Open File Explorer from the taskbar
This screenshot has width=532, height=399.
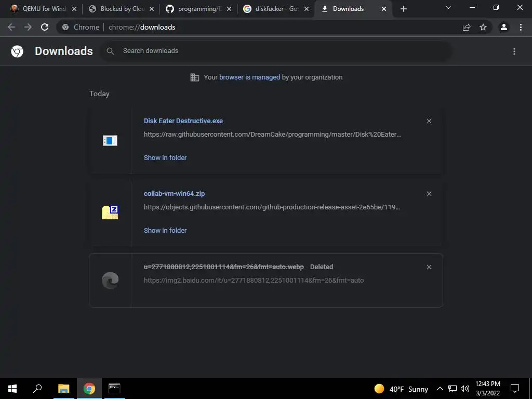(63, 389)
